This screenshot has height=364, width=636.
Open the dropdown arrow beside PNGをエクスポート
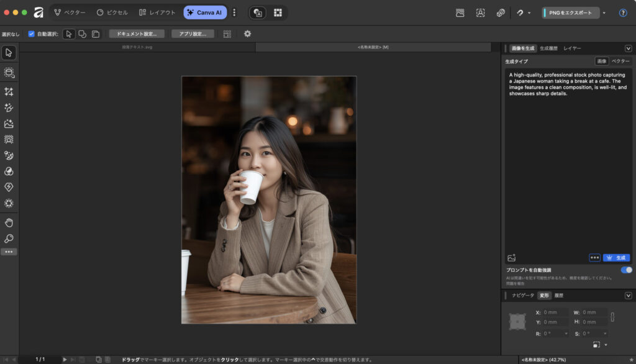[604, 12]
